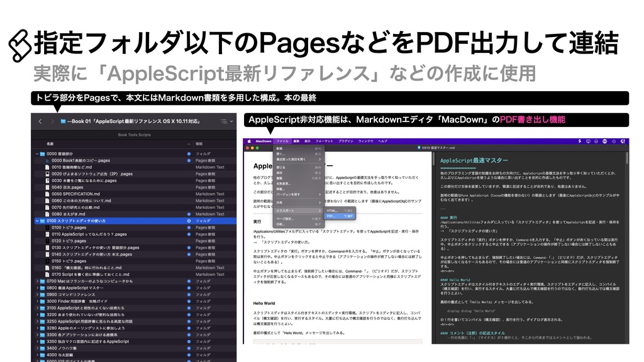
Task: Open the Finder view options dropdown
Action: click(x=225, y=121)
